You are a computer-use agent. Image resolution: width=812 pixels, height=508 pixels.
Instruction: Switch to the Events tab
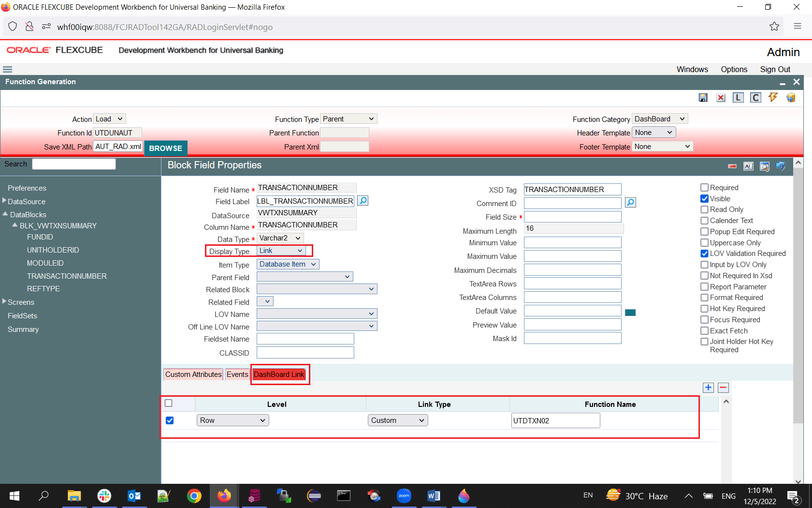click(237, 374)
